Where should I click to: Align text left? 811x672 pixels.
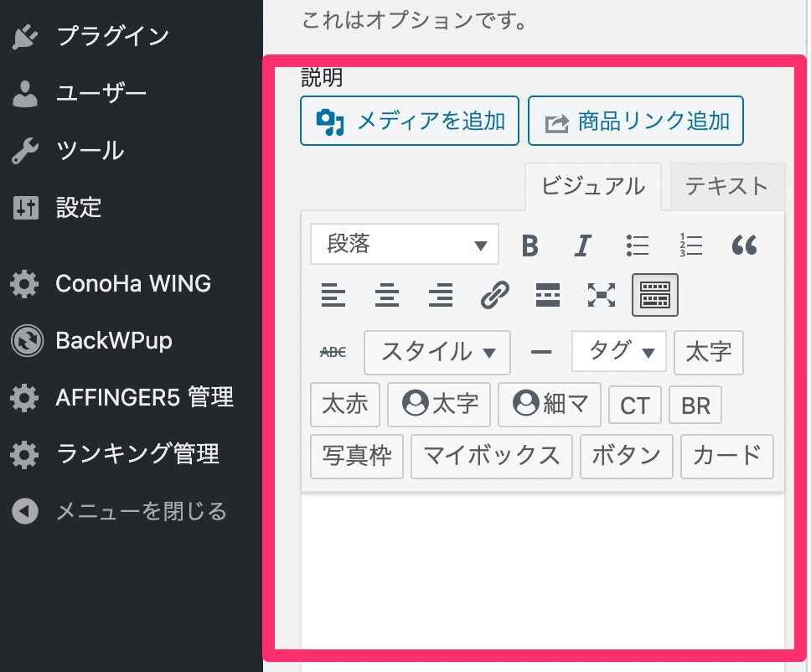tap(333, 295)
